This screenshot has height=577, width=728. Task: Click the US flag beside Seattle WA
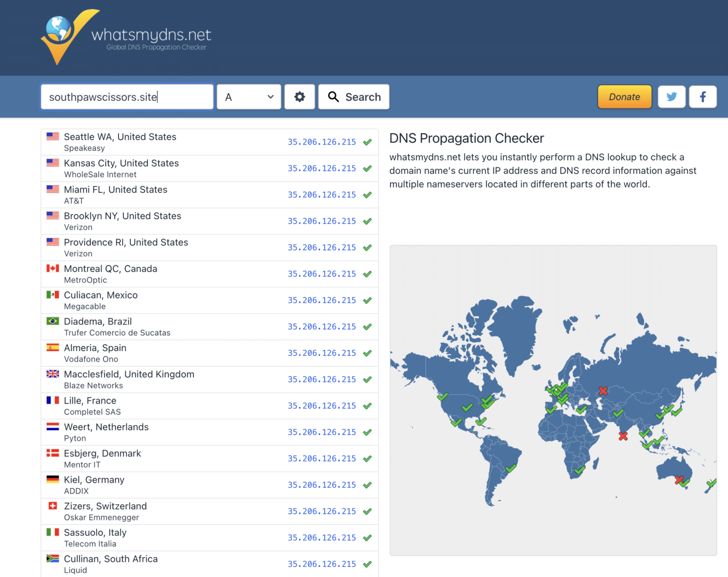52,137
